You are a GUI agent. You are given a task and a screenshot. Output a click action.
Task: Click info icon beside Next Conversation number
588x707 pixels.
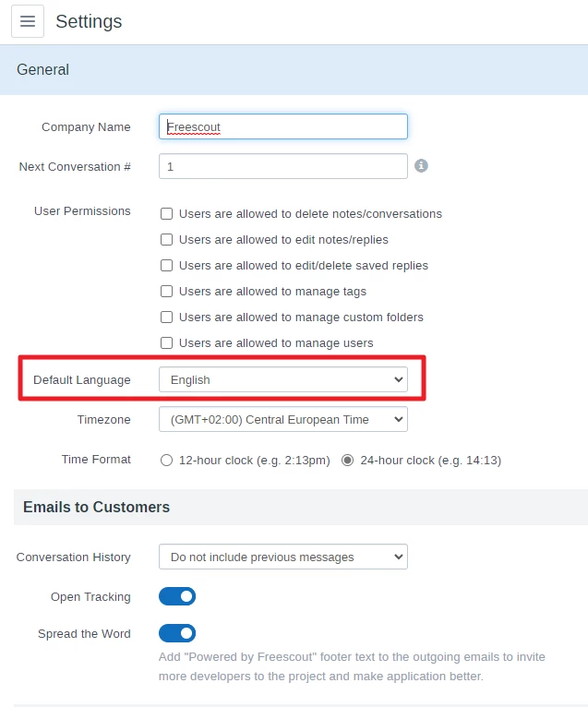click(421, 166)
